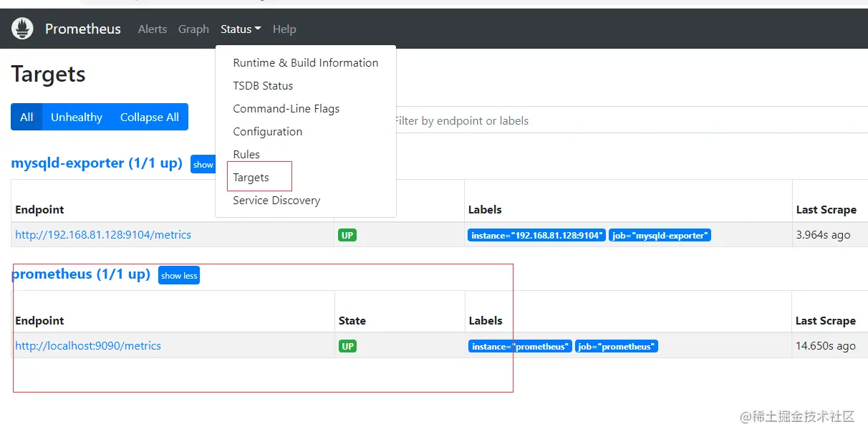Open the Help navbar item
The width and height of the screenshot is (868, 437).
pyautogui.click(x=284, y=29)
